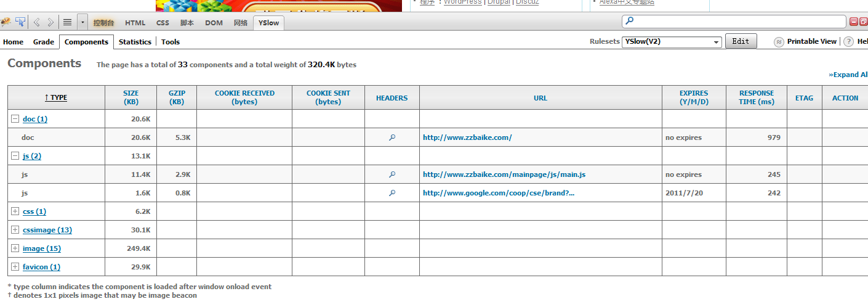Sort by RESPONSE TIME (ms) header
The height and width of the screenshot is (307, 868).
(757, 97)
